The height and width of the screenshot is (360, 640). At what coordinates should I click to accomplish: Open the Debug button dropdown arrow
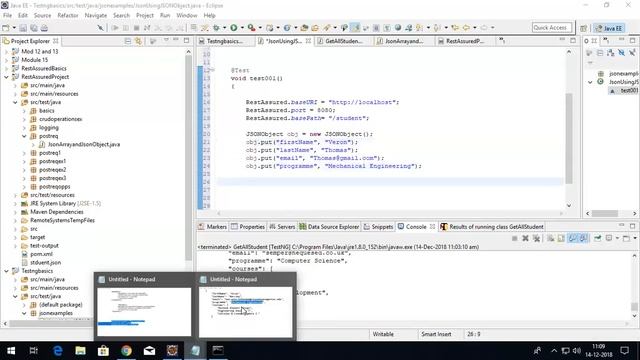[224, 28]
